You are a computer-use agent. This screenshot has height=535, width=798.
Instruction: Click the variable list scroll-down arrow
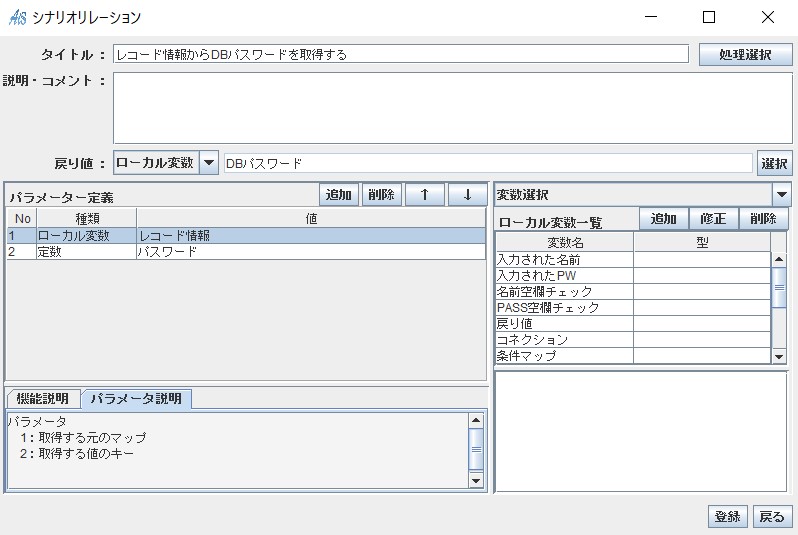tap(779, 356)
